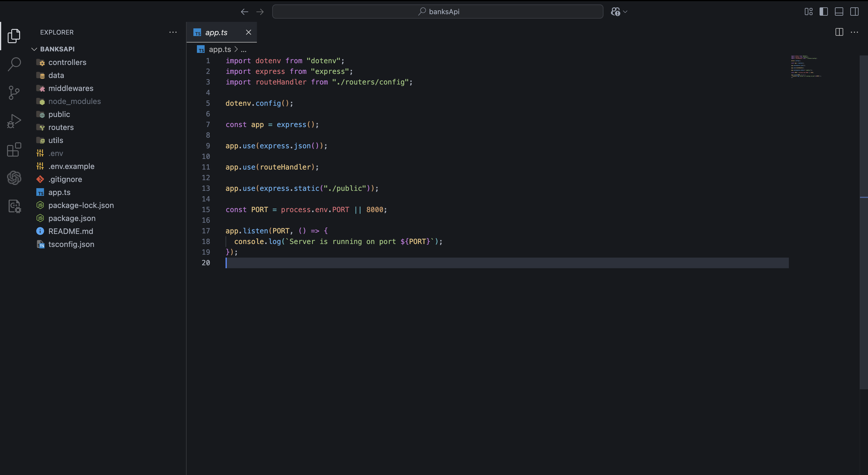This screenshot has height=475, width=868.
Task: Click "./routers/config" import path text
Action: pos(370,82)
